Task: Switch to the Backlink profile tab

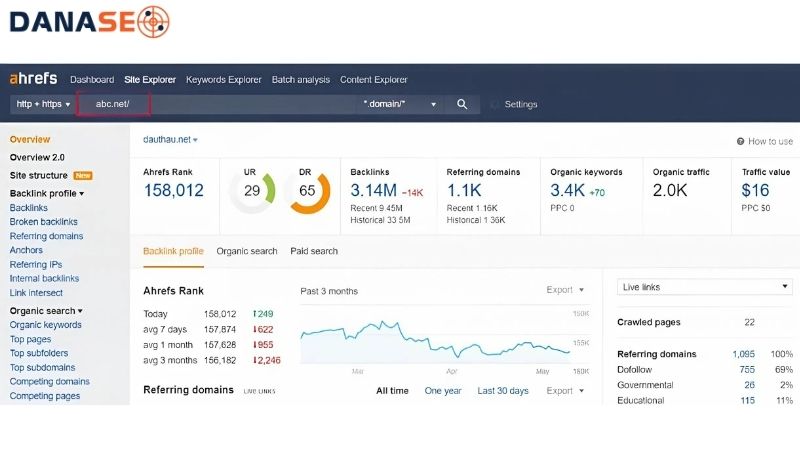Action: pos(173,251)
